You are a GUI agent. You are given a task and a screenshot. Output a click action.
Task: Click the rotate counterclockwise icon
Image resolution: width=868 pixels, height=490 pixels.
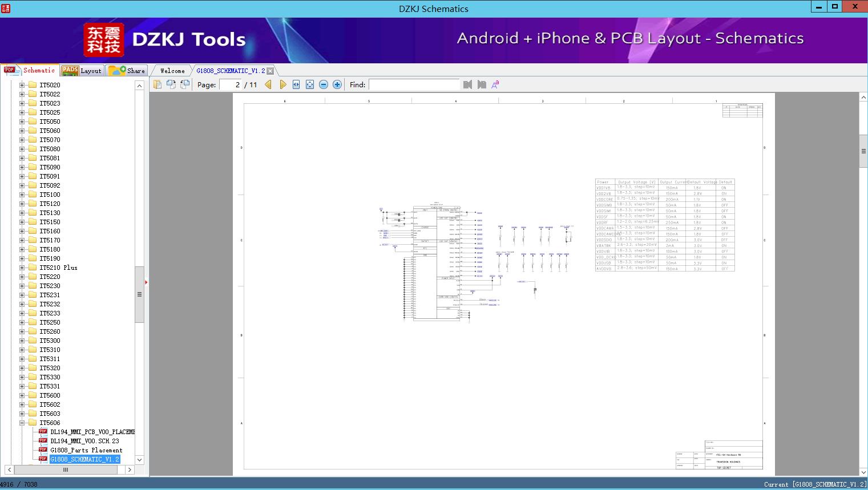[x=171, y=84]
